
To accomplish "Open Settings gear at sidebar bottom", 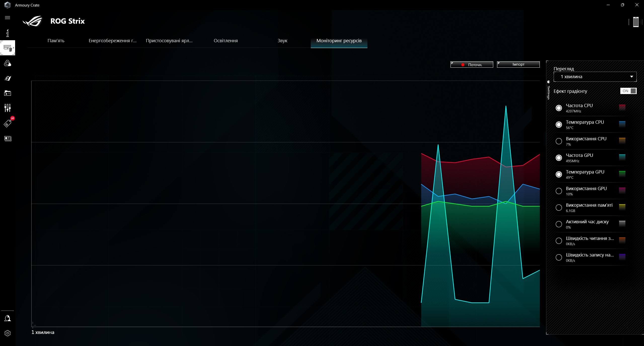I will tap(8, 333).
